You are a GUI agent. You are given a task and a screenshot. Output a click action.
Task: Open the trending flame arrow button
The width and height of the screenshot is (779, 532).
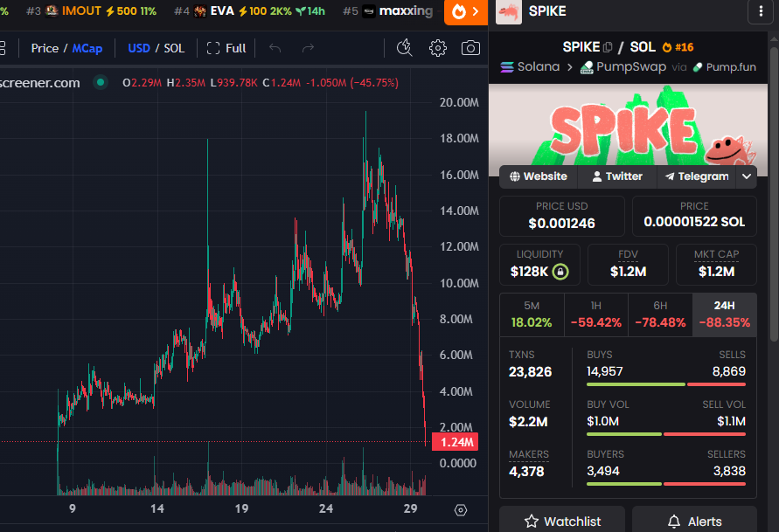point(466,12)
